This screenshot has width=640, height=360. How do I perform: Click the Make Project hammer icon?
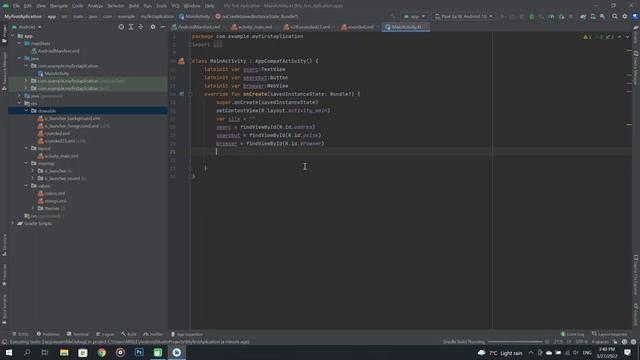(x=393, y=16)
